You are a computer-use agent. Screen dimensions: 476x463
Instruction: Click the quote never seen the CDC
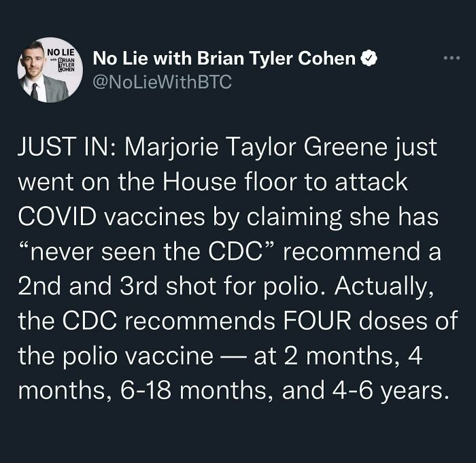coord(147,252)
